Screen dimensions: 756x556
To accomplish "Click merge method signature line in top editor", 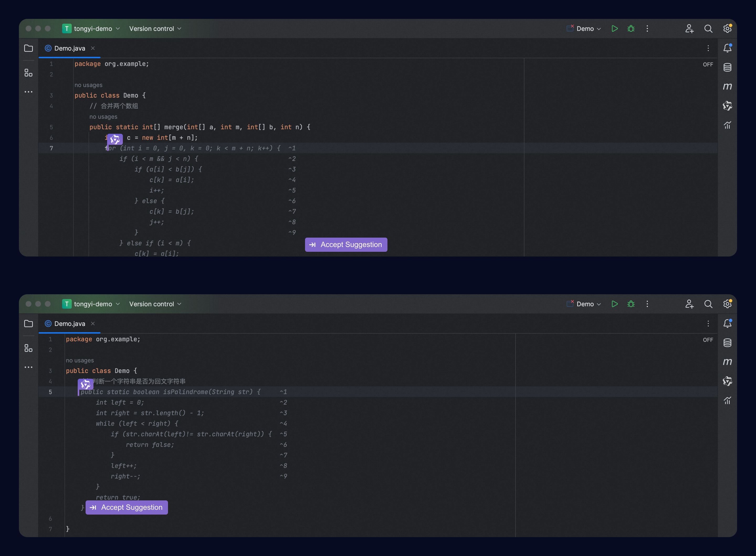I will pyautogui.click(x=200, y=127).
